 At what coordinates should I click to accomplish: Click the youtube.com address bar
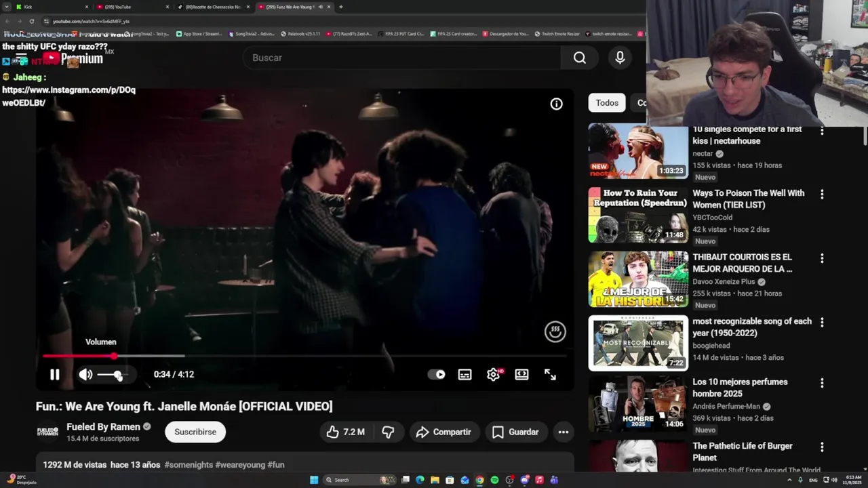click(x=339, y=21)
